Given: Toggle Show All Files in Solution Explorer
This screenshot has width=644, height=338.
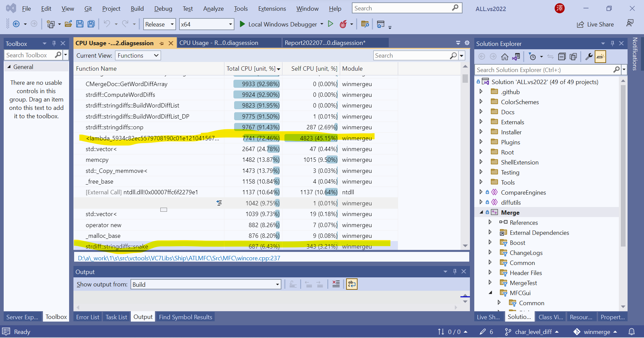Looking at the screenshot, I should 573,57.
